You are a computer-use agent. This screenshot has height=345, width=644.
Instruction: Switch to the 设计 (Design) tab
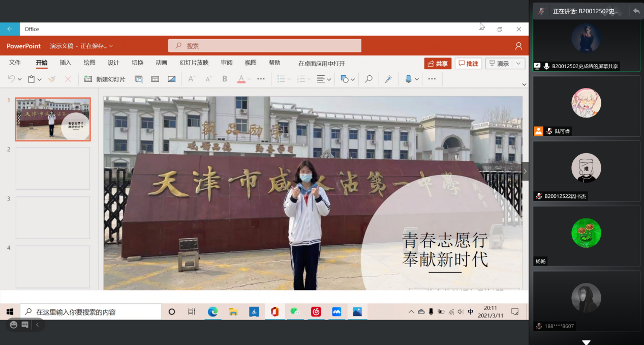pyautogui.click(x=113, y=63)
